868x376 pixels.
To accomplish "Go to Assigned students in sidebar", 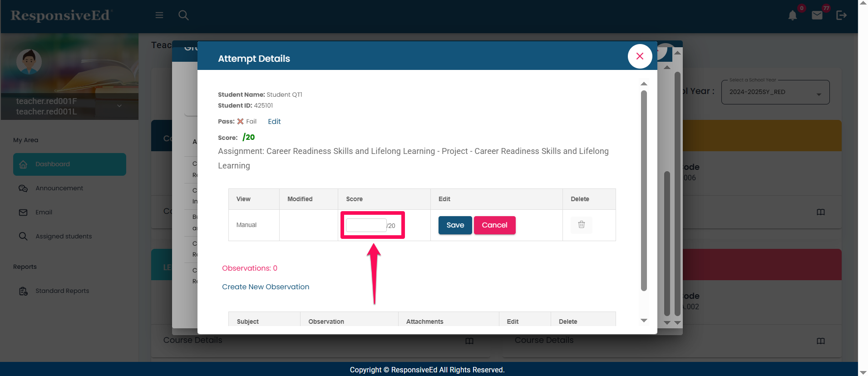I will click(x=64, y=237).
